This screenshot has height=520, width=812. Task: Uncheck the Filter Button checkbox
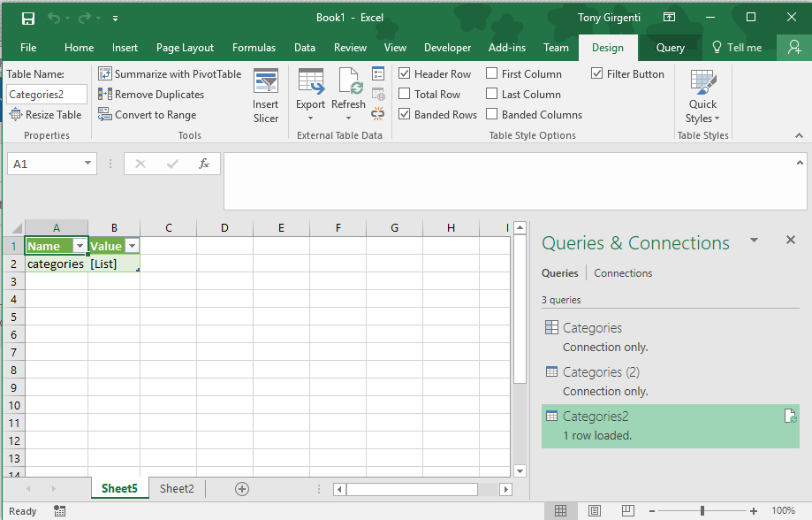click(x=597, y=73)
